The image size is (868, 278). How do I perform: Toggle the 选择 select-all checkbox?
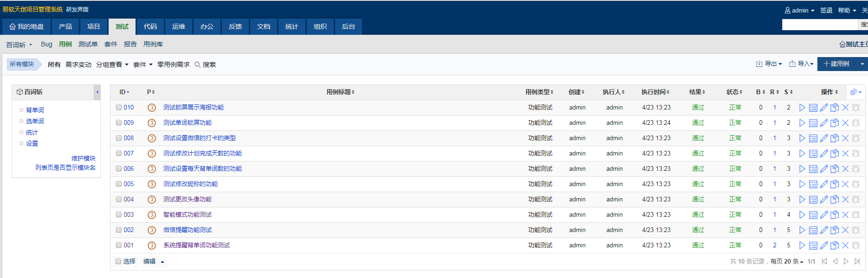119,262
